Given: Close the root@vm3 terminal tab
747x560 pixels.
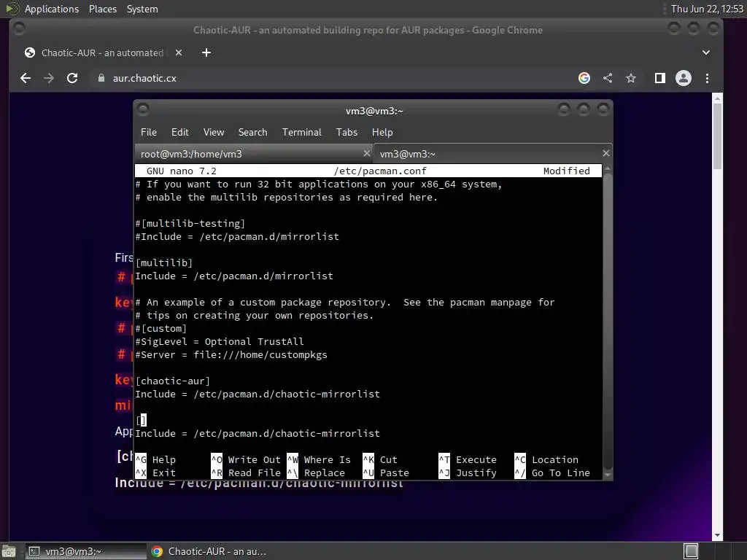Looking at the screenshot, I should click(366, 153).
